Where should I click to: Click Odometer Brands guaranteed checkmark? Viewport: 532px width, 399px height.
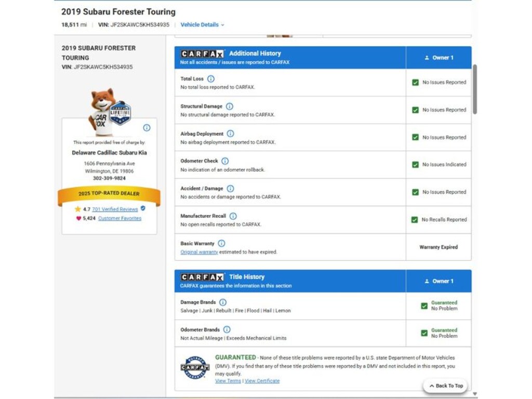pyautogui.click(x=424, y=333)
